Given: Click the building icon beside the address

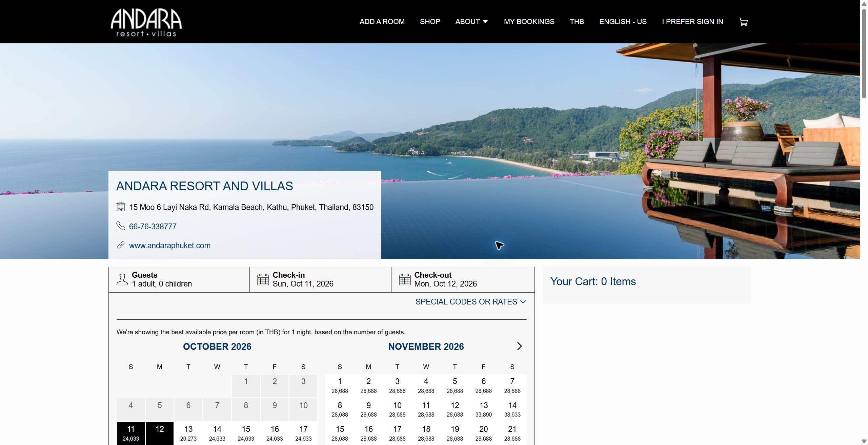Looking at the screenshot, I should pyautogui.click(x=121, y=207).
